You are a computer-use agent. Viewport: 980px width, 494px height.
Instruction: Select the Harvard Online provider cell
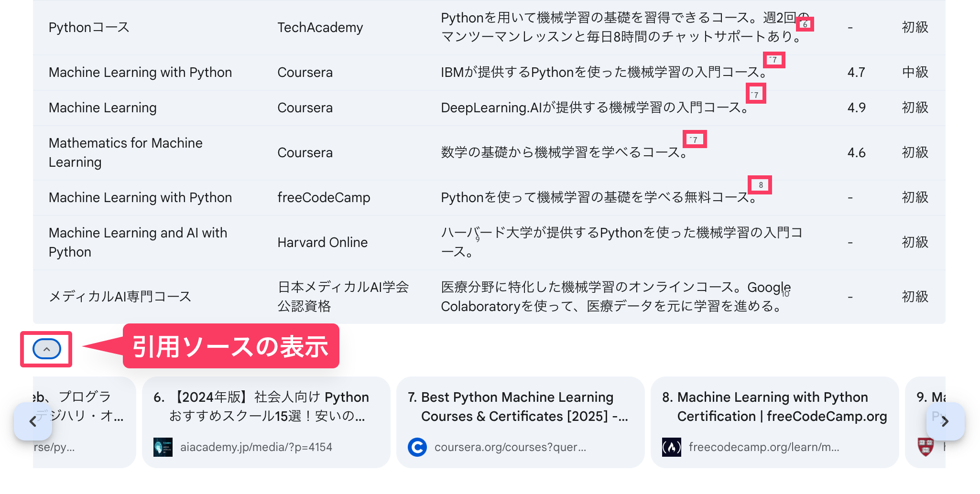click(x=323, y=243)
